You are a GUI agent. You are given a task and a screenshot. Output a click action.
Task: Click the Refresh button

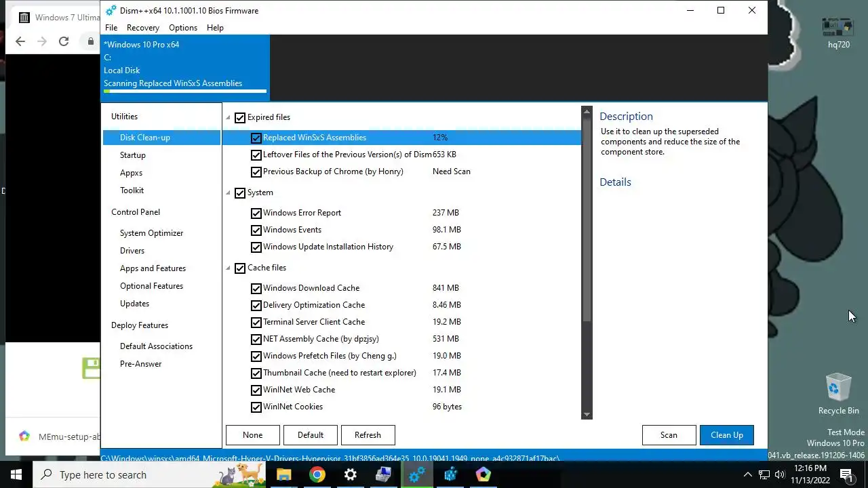[x=368, y=435]
